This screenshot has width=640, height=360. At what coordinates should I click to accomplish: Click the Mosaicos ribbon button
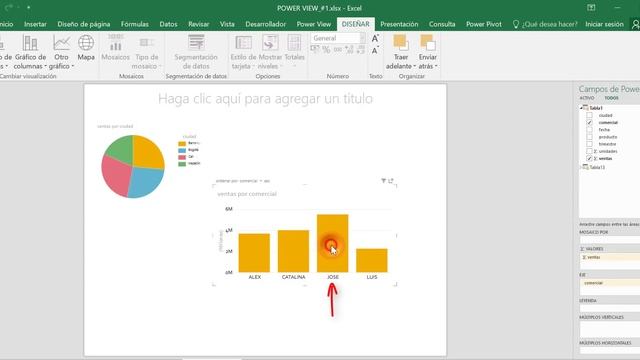(x=116, y=48)
